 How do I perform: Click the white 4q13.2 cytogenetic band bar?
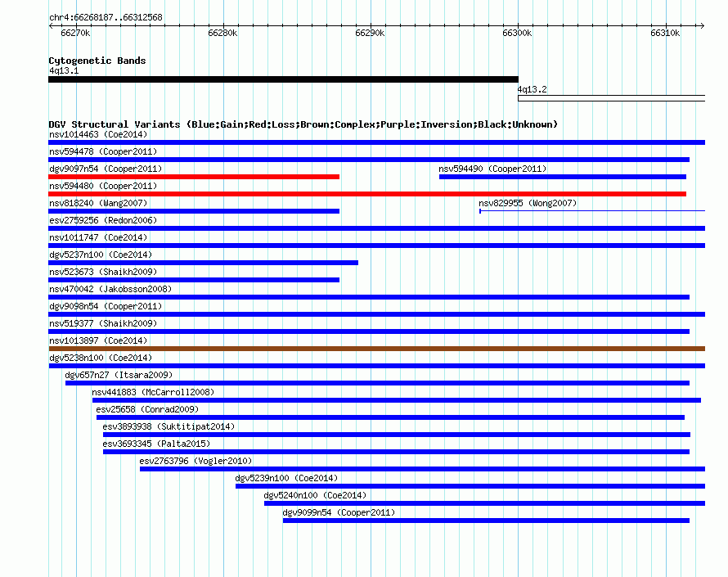point(612,98)
